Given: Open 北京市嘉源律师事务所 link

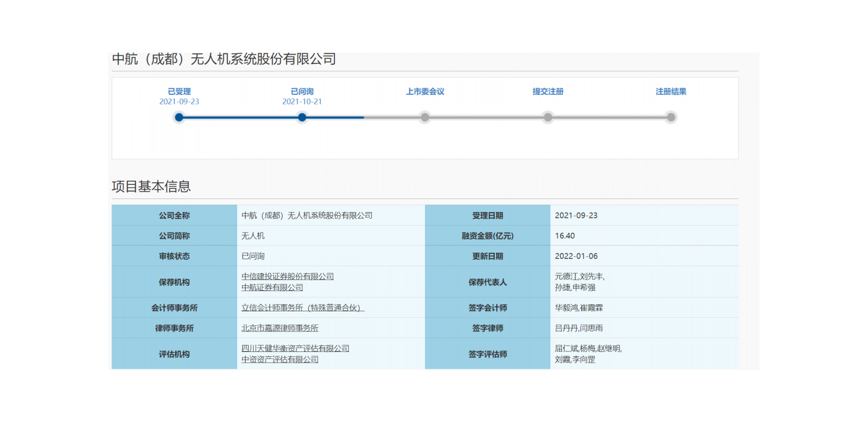Looking at the screenshot, I should pos(280,328).
